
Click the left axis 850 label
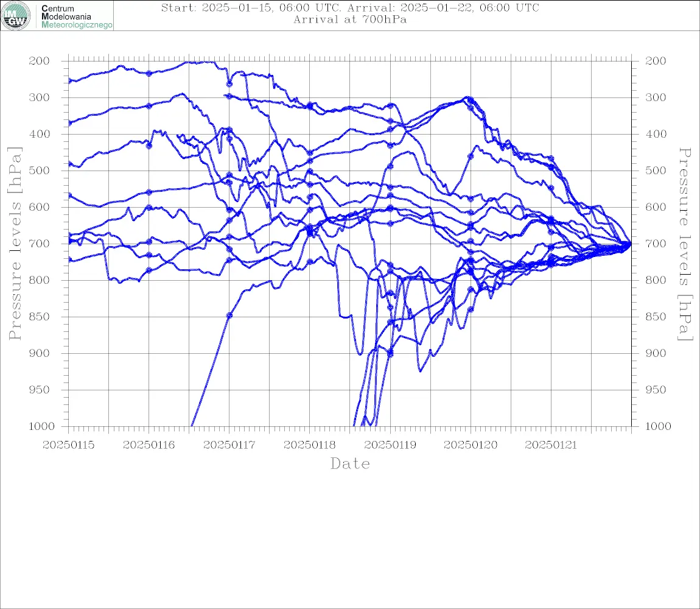[40, 317]
